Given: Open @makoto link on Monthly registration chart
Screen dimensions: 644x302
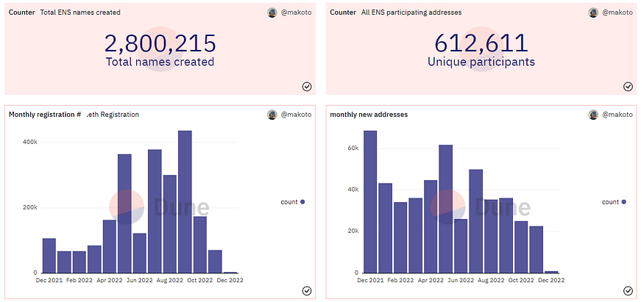Looking at the screenshot, I should click(296, 115).
